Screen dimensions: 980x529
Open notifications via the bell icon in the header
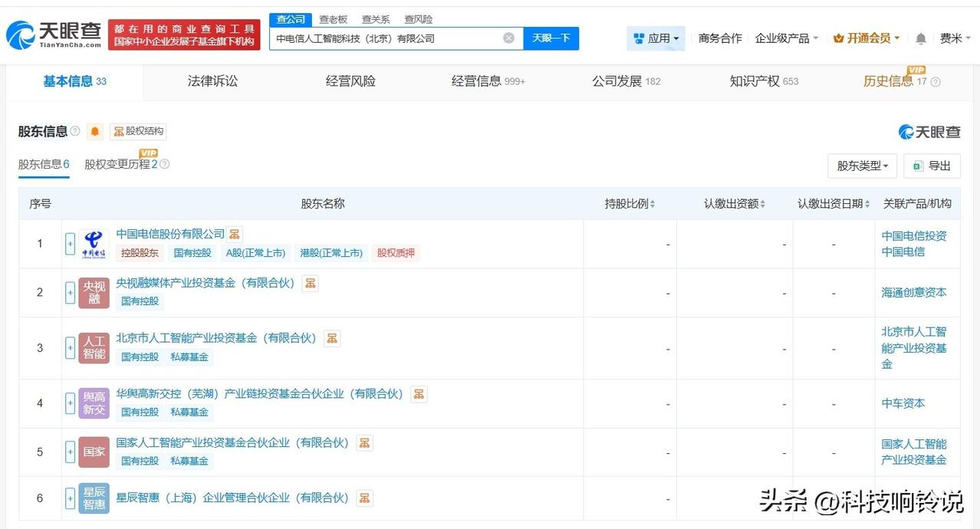tap(921, 38)
